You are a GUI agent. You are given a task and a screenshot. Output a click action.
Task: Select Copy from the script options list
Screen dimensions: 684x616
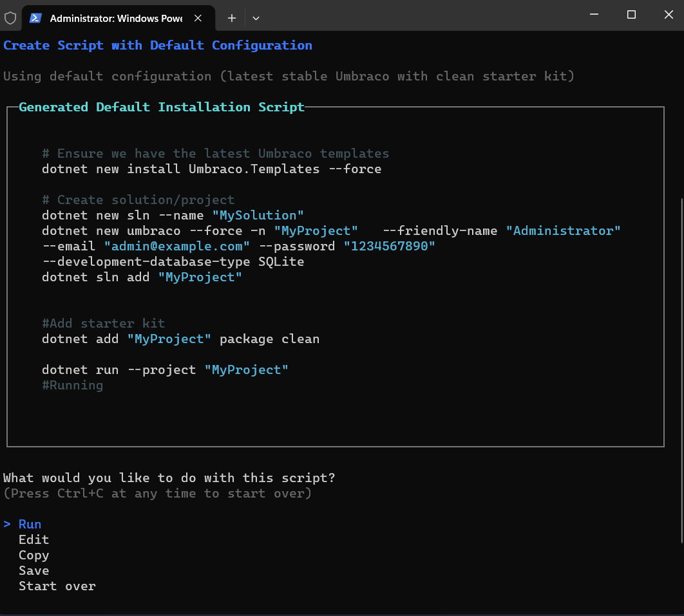(33, 555)
